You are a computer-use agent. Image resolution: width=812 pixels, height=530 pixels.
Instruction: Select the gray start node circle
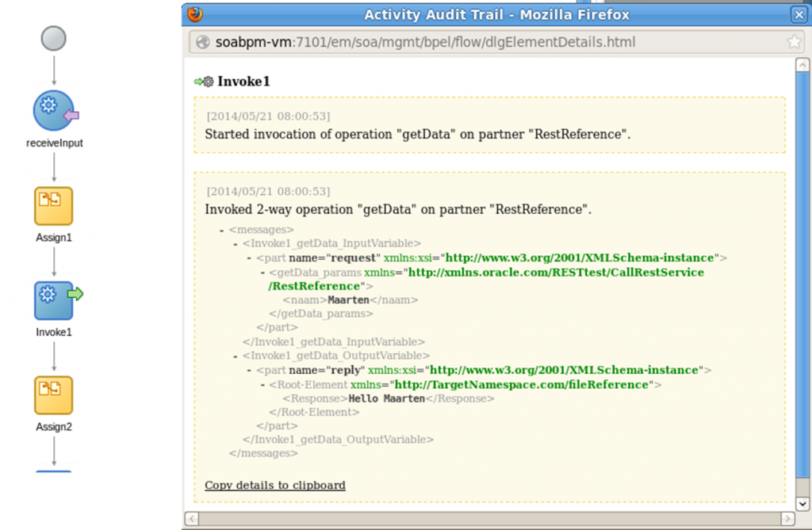tap(54, 38)
